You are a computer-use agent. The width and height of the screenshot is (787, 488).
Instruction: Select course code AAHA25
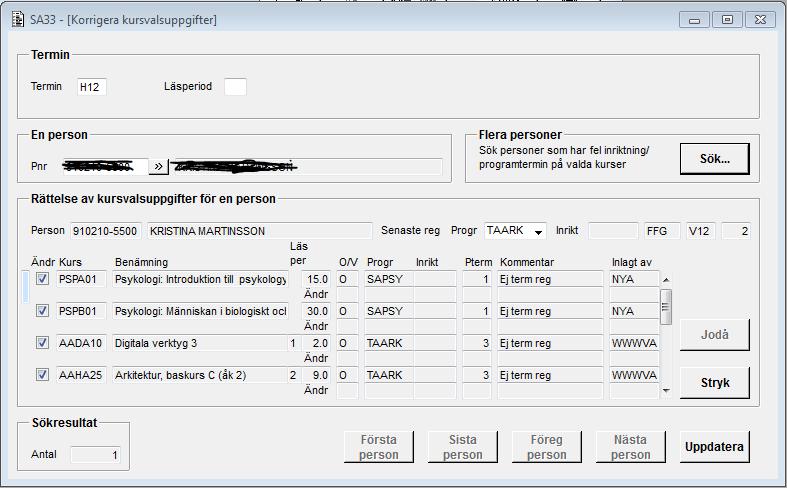(x=81, y=375)
